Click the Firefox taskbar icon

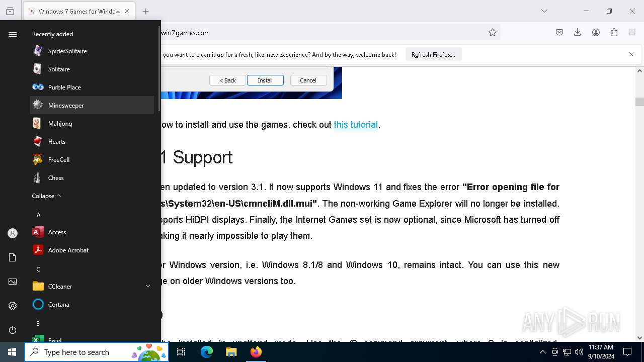(256, 352)
